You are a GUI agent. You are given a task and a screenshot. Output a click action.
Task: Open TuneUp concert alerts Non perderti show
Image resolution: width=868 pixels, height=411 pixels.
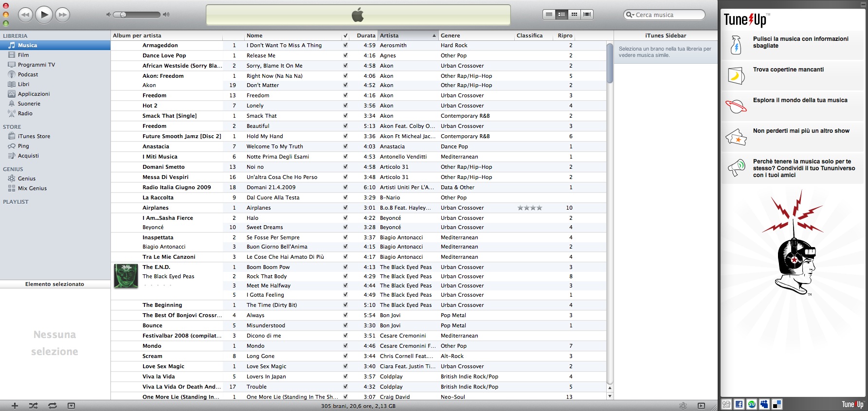click(792, 136)
